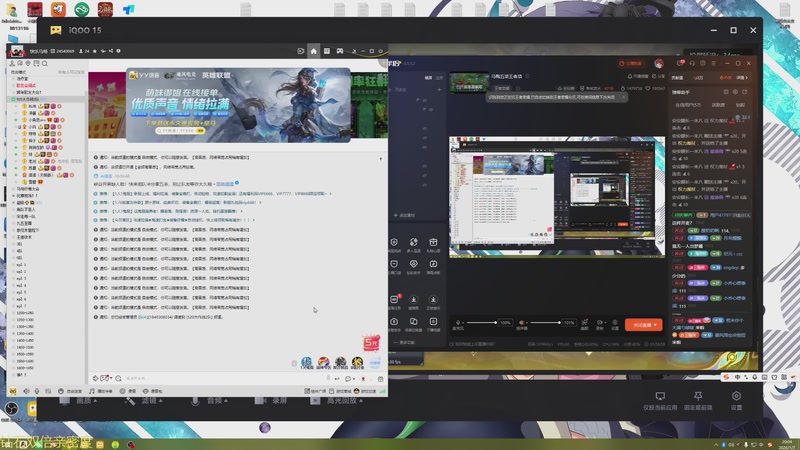Screen dimensions: 800x450
Task: Click the YY title bar icon left of home
Action: click(x=301, y=51)
